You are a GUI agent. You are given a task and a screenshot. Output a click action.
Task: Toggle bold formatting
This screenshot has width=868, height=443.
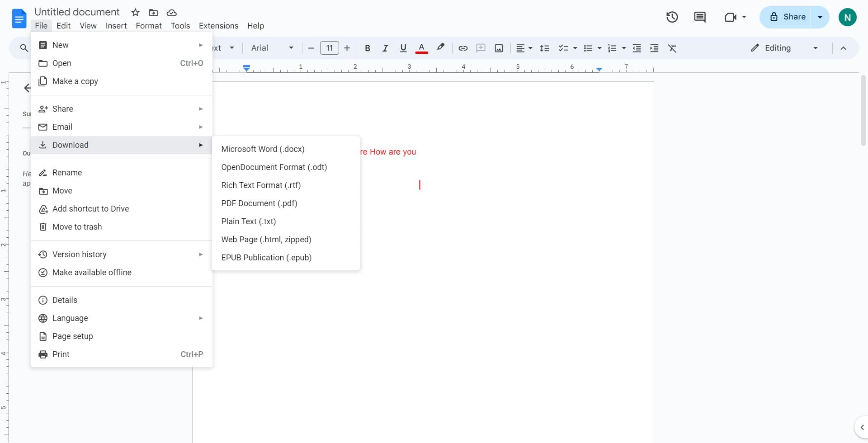[x=367, y=48]
